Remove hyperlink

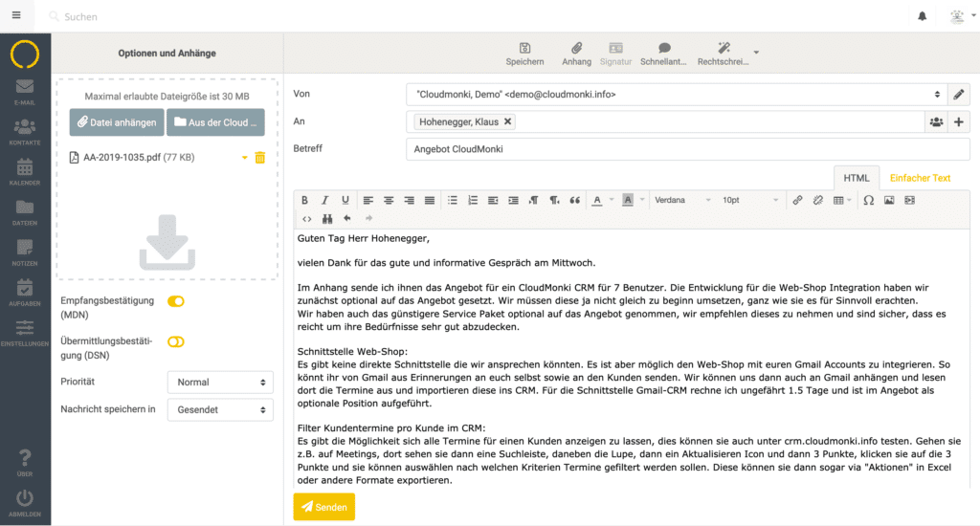tap(817, 201)
